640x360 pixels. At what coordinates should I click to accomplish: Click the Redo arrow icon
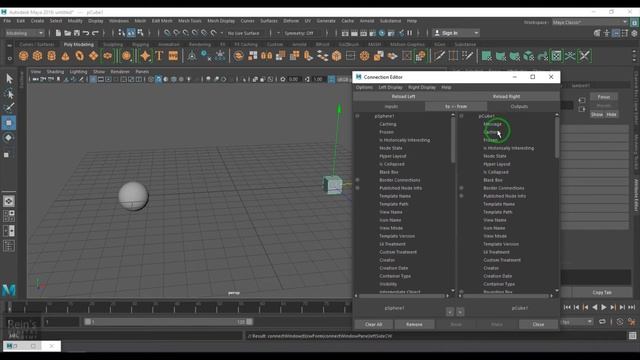coord(96,33)
